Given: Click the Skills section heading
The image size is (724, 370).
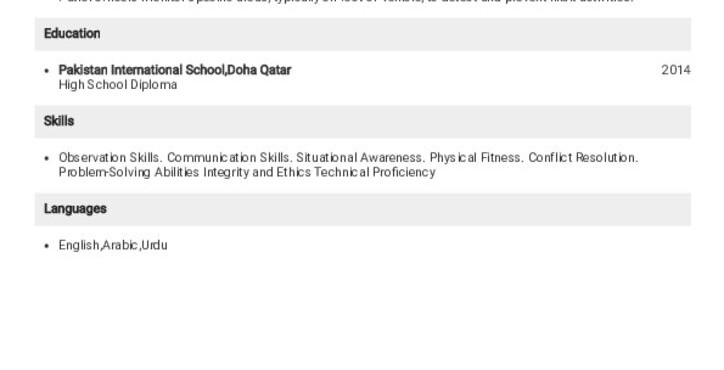Looking at the screenshot, I should 59,121.
